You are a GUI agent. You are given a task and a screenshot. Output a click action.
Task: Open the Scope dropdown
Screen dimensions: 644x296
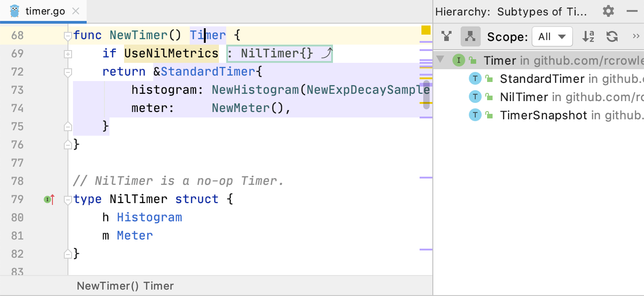pyautogui.click(x=552, y=36)
